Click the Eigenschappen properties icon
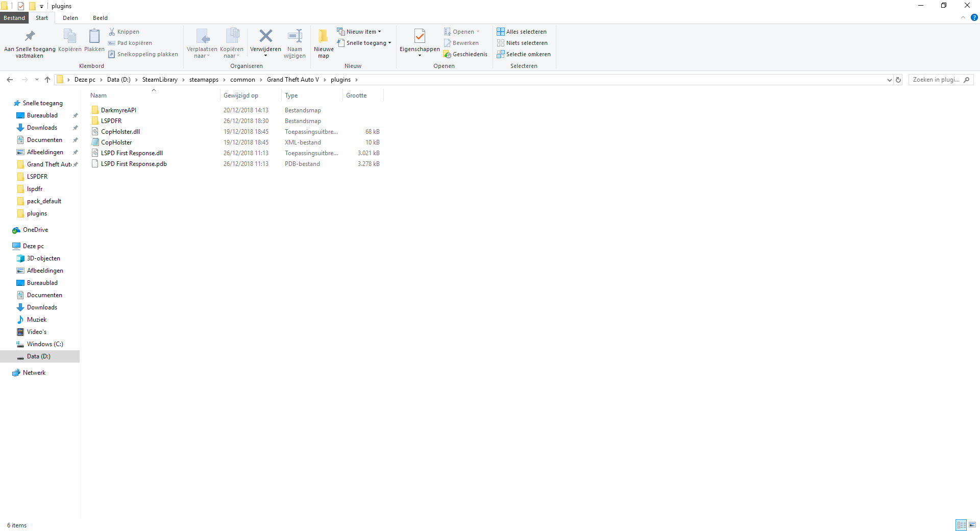Image resolution: width=980 pixels, height=531 pixels. point(420,36)
